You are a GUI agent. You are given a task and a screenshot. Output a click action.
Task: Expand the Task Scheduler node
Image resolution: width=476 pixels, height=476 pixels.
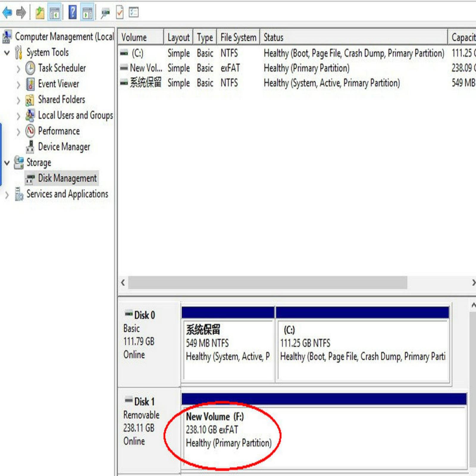pyautogui.click(x=18, y=69)
